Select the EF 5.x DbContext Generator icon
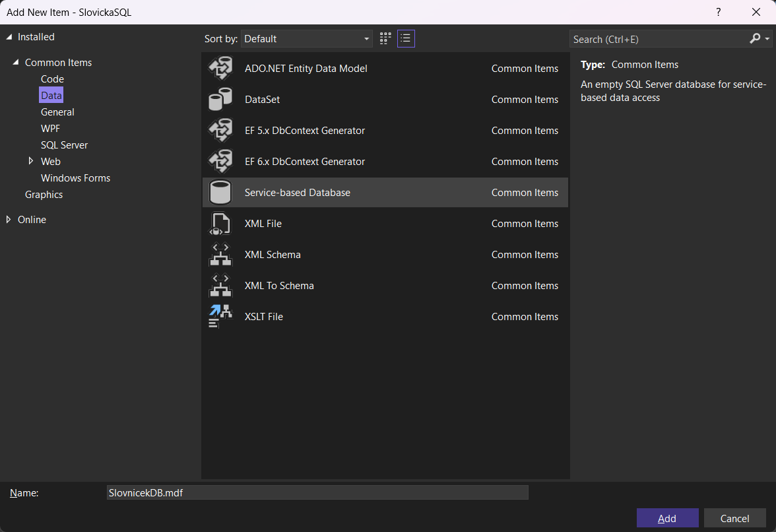 [220, 131]
